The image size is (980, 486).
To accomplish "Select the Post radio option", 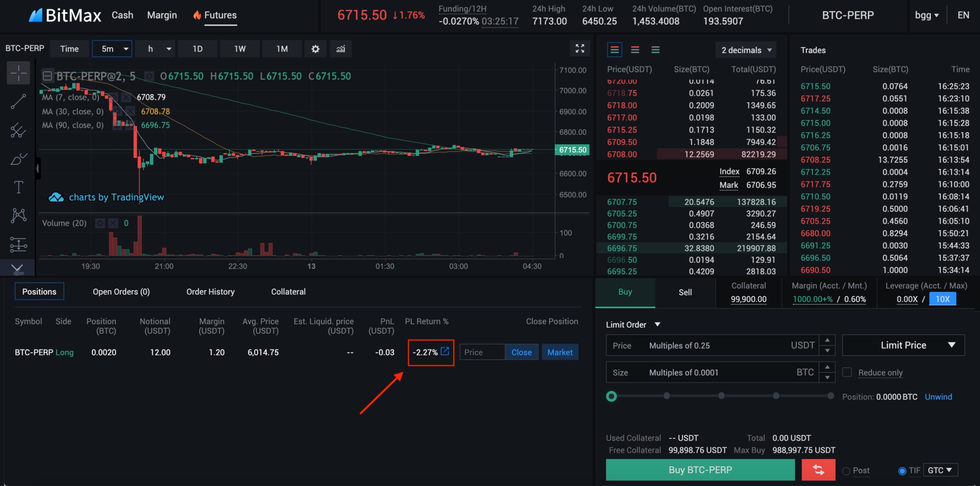I will point(846,471).
